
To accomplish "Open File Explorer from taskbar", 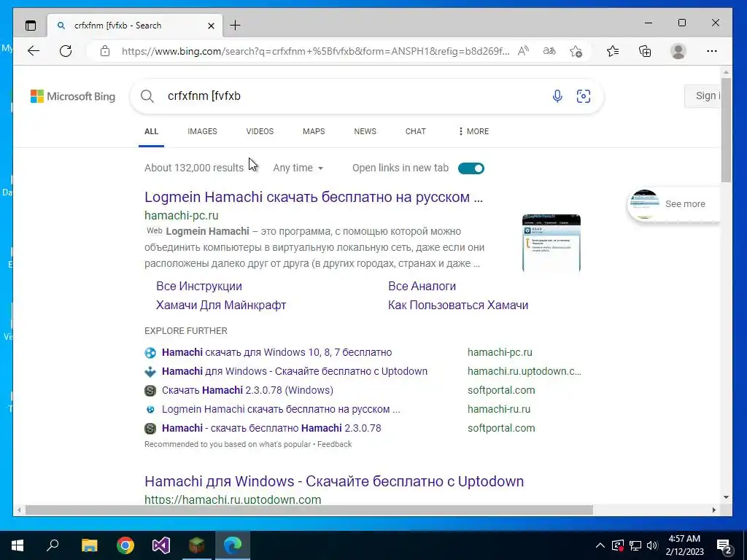I will coord(89,545).
